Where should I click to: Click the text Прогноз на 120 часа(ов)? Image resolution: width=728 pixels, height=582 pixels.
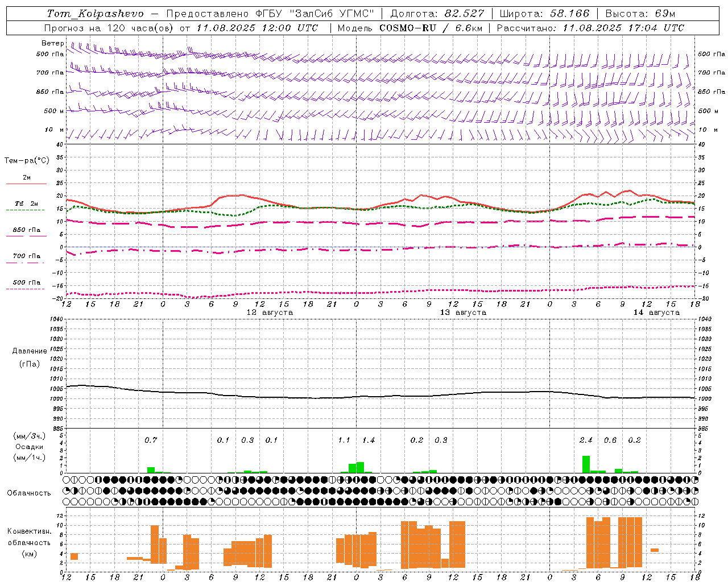click(x=109, y=28)
